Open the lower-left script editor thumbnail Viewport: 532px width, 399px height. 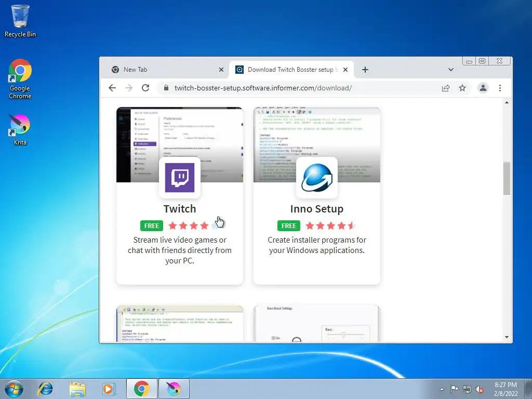pyautogui.click(x=179, y=323)
